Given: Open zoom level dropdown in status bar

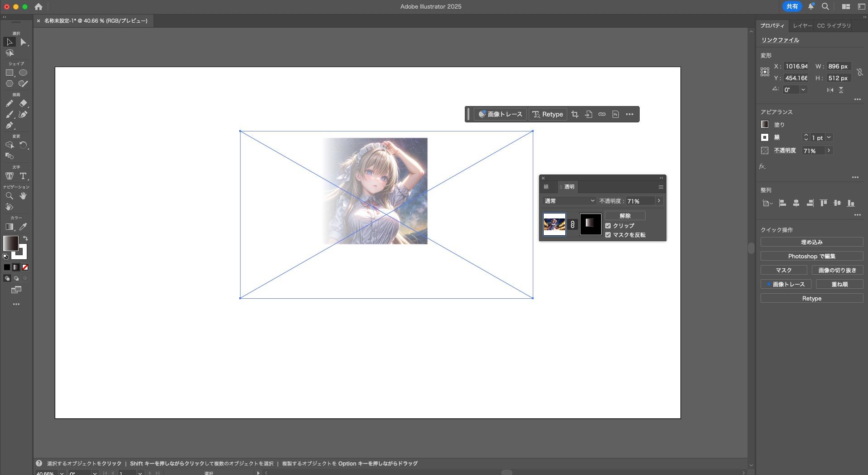Looking at the screenshot, I should pyautogui.click(x=62, y=473).
